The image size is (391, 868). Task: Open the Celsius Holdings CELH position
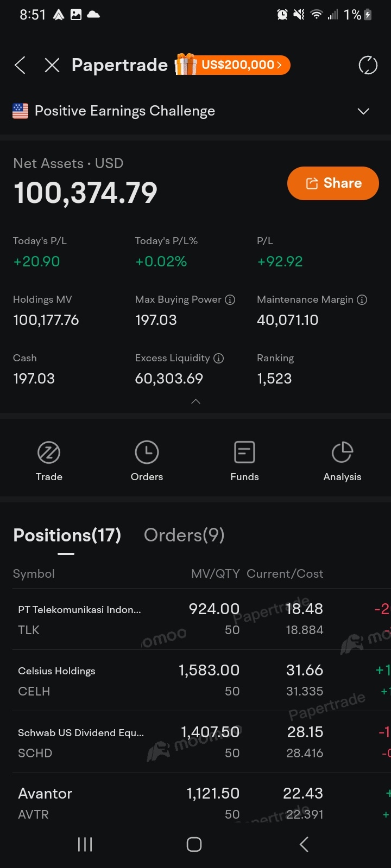81,680
